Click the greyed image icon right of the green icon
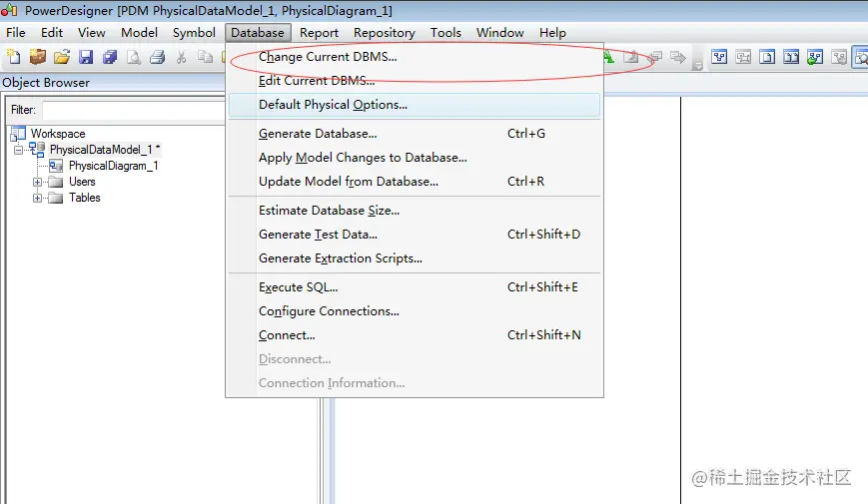868x504 pixels. pyautogui.click(x=630, y=57)
